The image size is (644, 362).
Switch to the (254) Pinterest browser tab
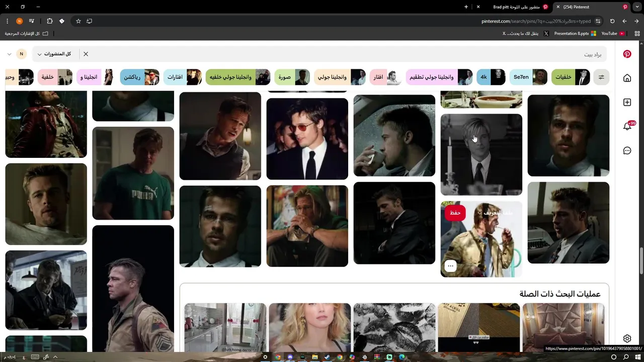[x=591, y=7]
